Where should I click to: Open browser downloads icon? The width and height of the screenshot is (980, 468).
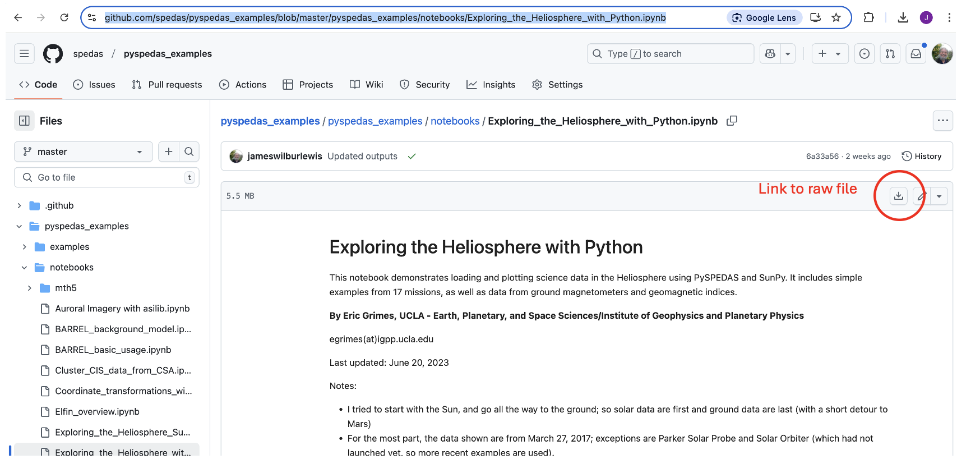click(x=903, y=17)
